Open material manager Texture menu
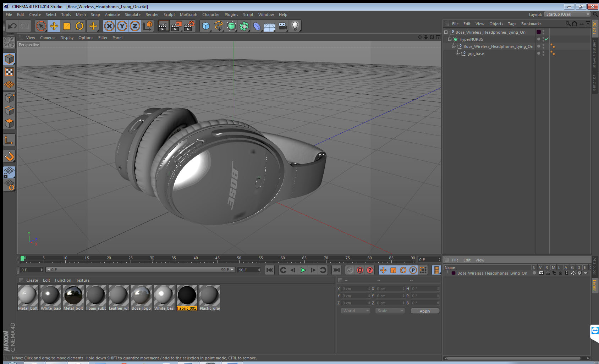 point(83,280)
